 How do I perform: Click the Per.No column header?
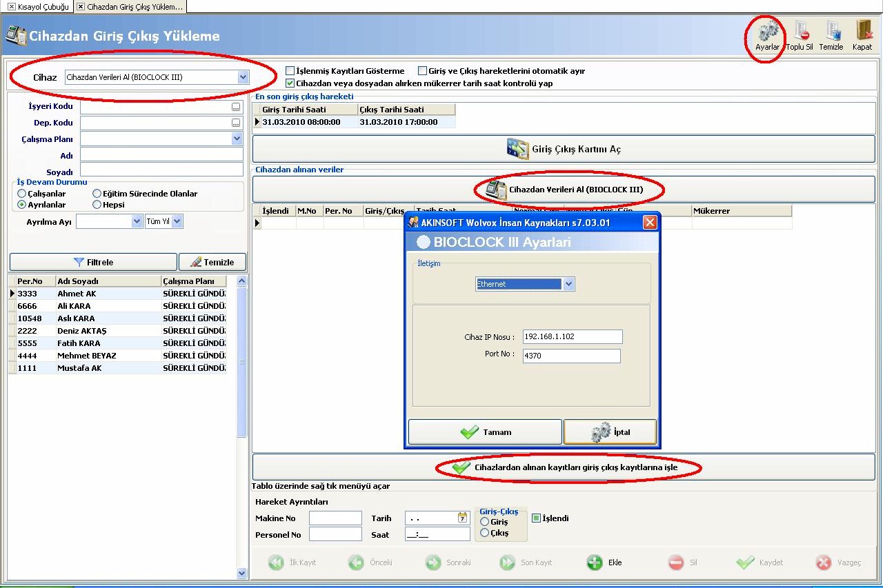coord(35,281)
